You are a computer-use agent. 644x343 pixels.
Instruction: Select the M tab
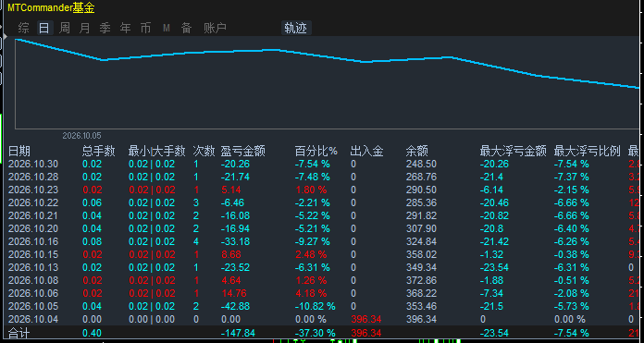click(x=167, y=28)
